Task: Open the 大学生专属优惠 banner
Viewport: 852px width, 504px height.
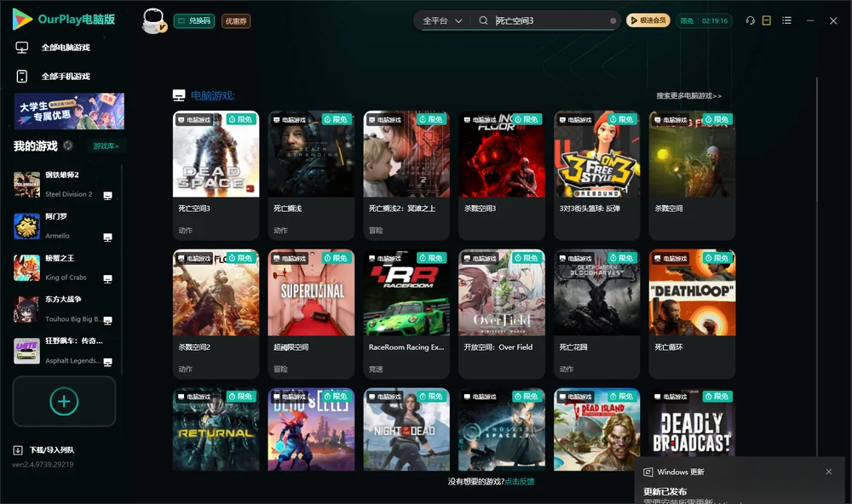Action: tap(70, 112)
